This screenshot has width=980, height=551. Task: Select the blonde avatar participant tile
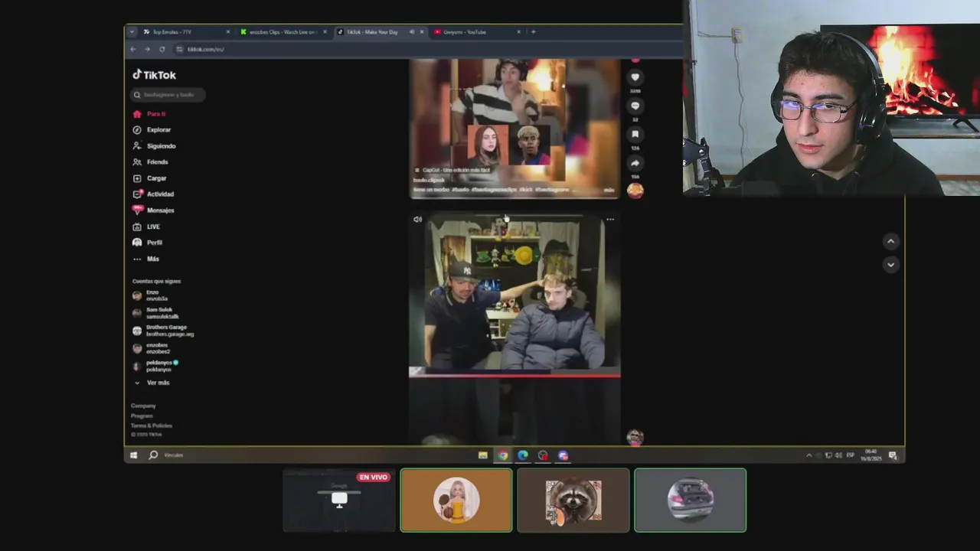point(456,500)
